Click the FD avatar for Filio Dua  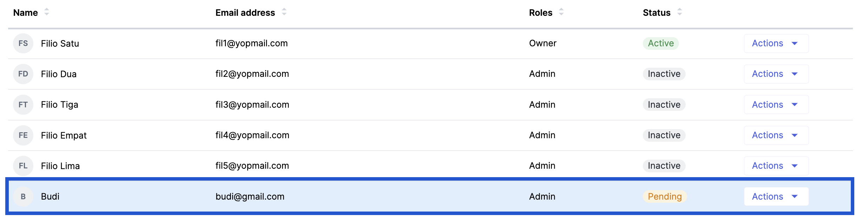tap(23, 74)
